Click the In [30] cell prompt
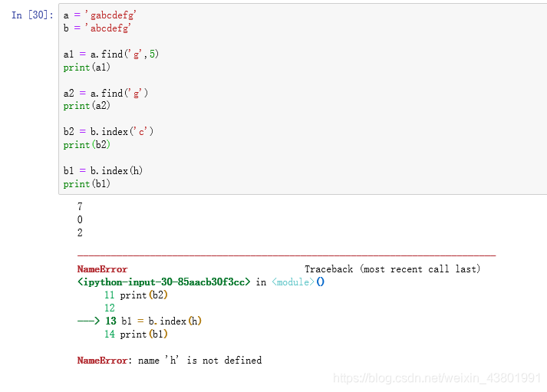 32,15
